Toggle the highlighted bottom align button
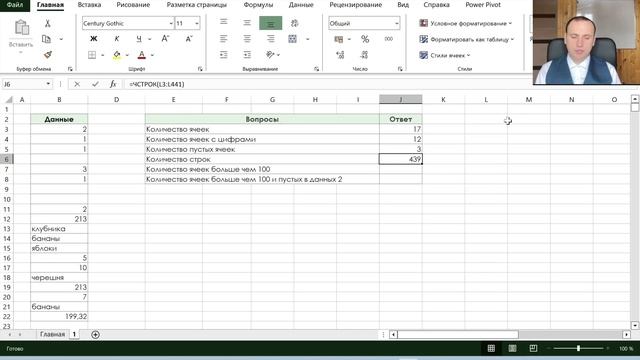The height and width of the screenshot is (360, 640). 270,23
